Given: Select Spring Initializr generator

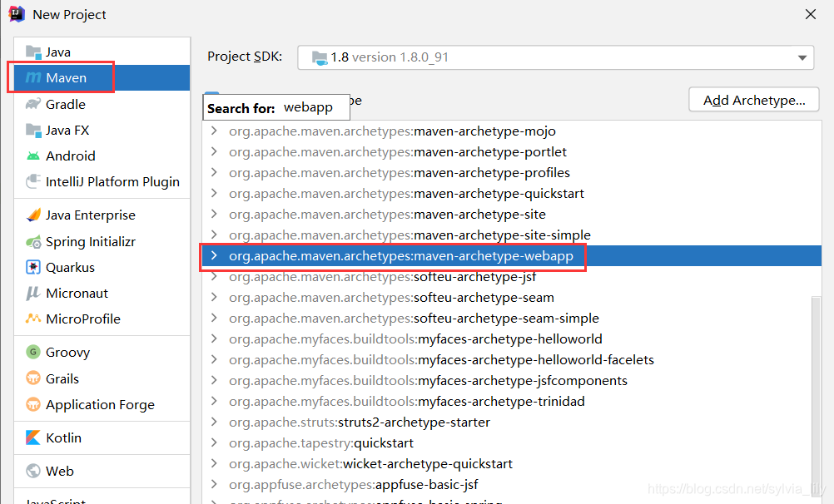Looking at the screenshot, I should click(x=102, y=242).
